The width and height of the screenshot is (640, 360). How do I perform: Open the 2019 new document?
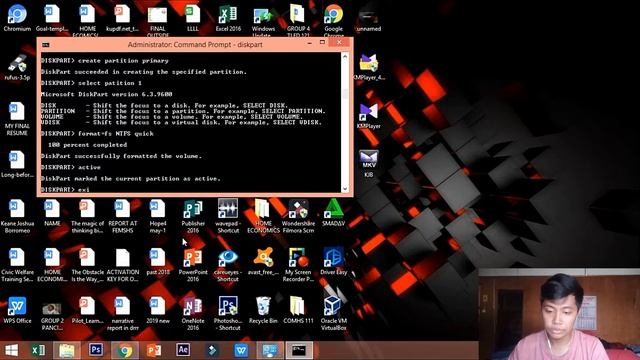158,310
